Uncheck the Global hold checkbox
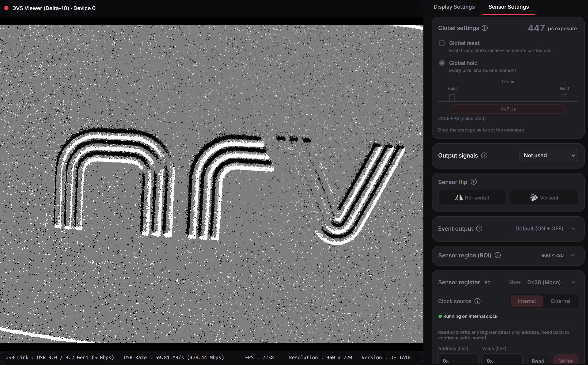Image resolution: width=588 pixels, height=365 pixels. point(442,63)
